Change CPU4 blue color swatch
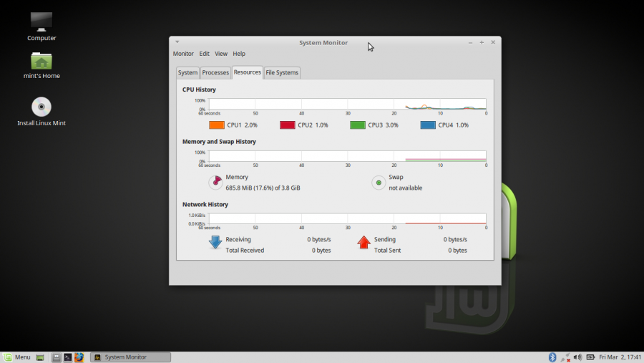 point(428,125)
